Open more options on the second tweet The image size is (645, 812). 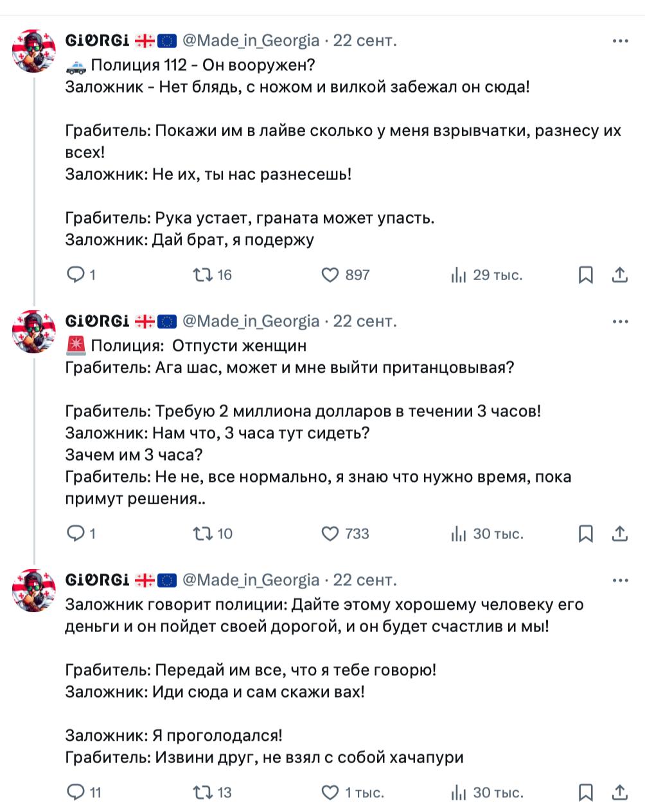[x=620, y=321]
